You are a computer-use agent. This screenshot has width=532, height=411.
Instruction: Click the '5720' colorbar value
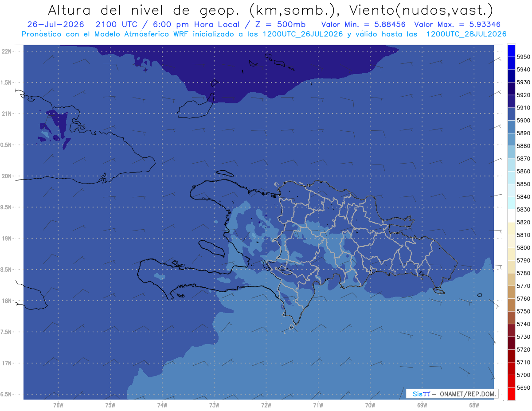[x=523, y=349]
